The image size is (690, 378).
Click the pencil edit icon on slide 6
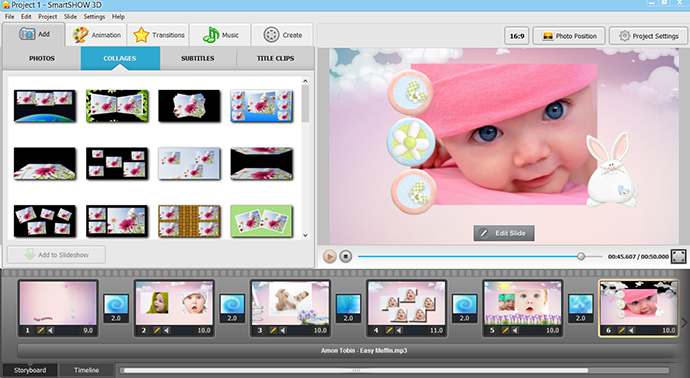click(x=622, y=330)
